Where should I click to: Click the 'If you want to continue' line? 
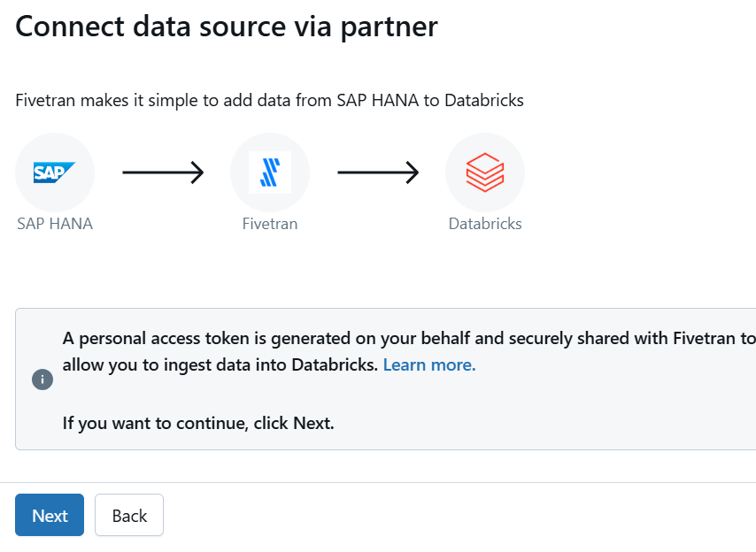pos(198,423)
